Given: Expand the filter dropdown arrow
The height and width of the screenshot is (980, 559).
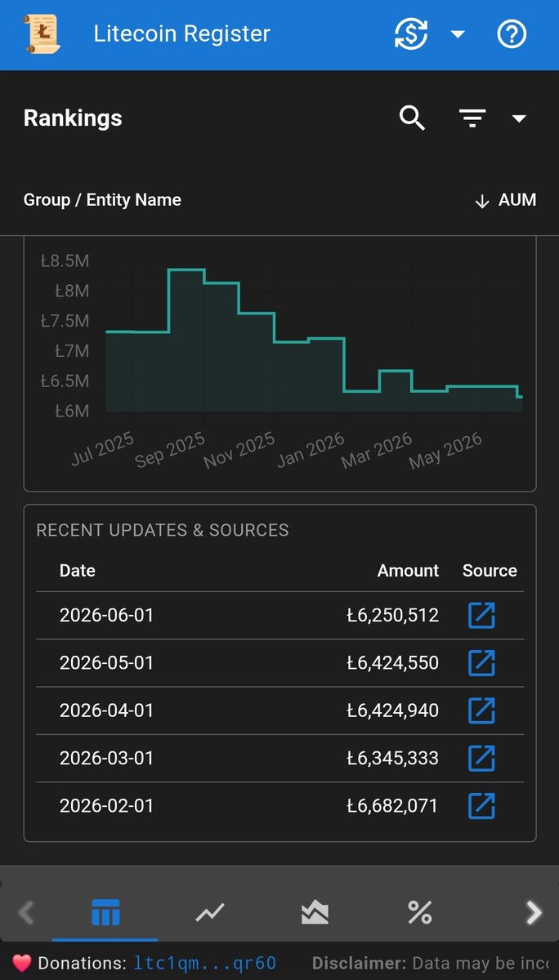Looking at the screenshot, I should pyautogui.click(x=519, y=118).
